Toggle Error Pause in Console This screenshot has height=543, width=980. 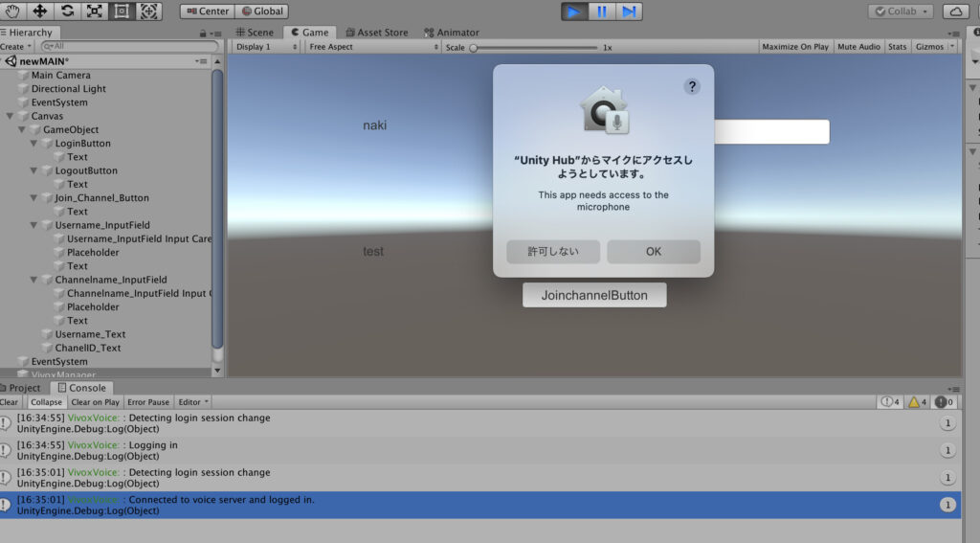(148, 402)
